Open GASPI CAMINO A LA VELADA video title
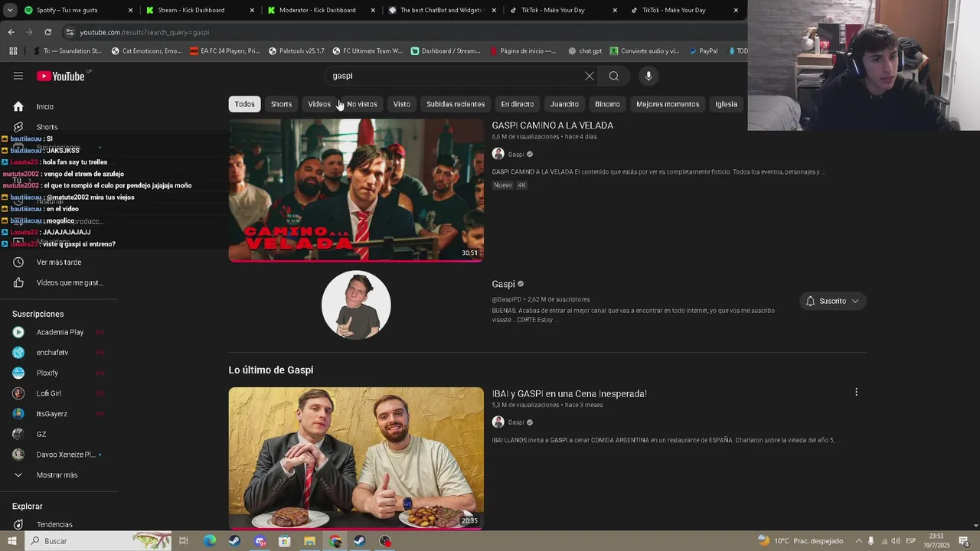Image resolution: width=980 pixels, height=551 pixels. (x=553, y=126)
